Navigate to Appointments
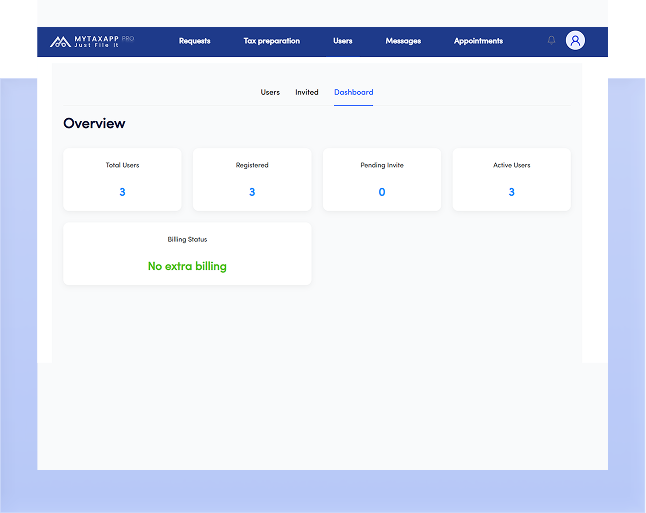Image resolution: width=646 pixels, height=513 pixels. (478, 41)
